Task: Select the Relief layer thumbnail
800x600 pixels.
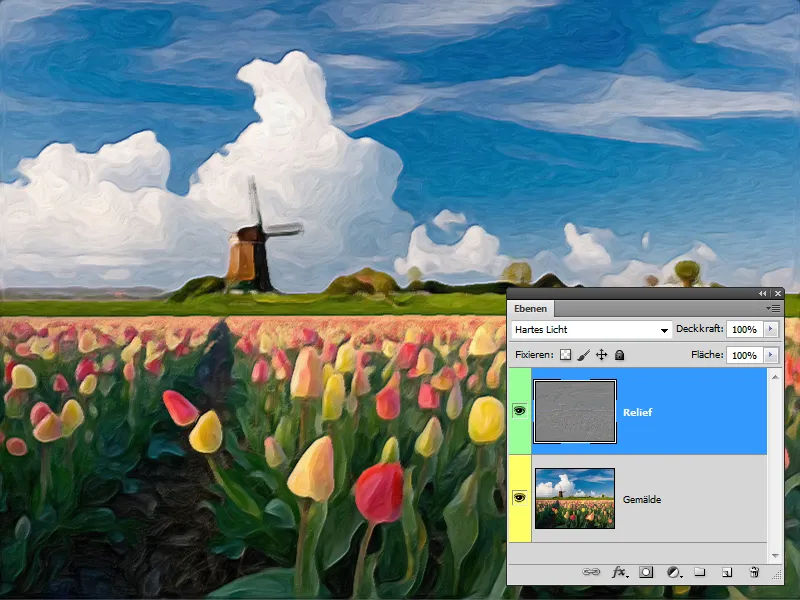Action: [575, 412]
